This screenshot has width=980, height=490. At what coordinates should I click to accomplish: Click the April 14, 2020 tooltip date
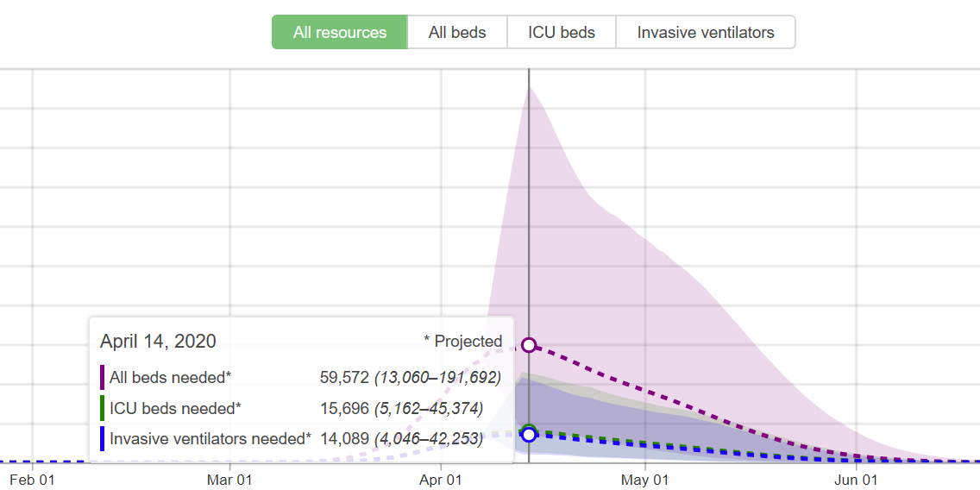point(158,341)
